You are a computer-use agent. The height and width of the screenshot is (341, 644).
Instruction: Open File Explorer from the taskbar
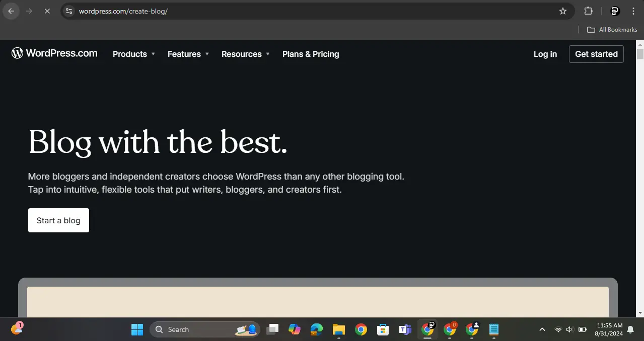tap(339, 329)
